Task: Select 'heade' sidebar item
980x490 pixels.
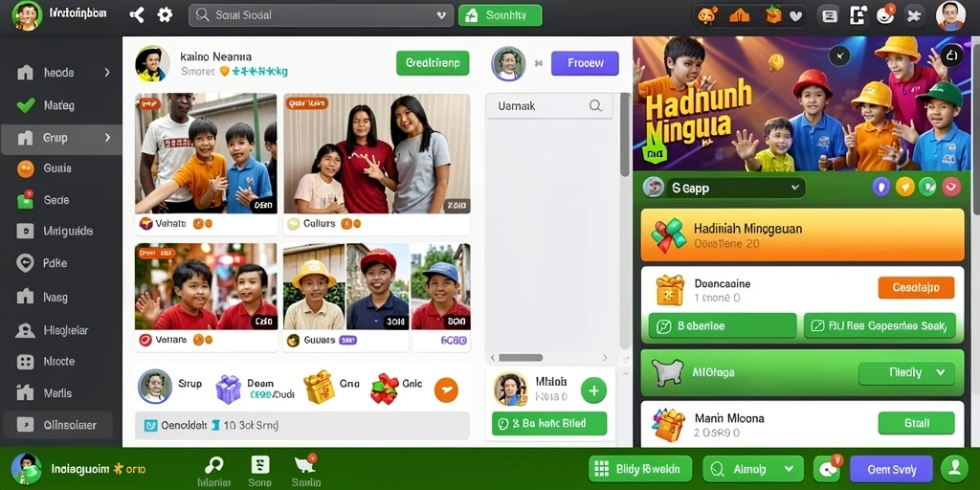Action: [61, 73]
